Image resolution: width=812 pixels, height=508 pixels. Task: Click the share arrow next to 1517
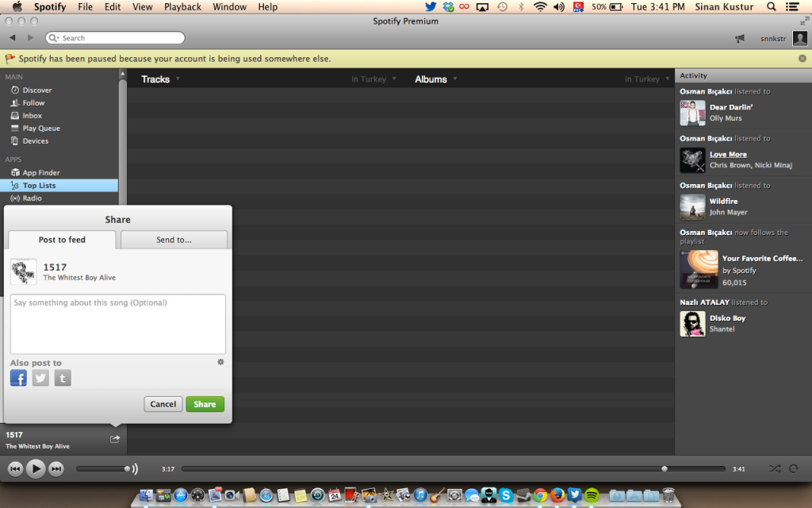pos(115,438)
